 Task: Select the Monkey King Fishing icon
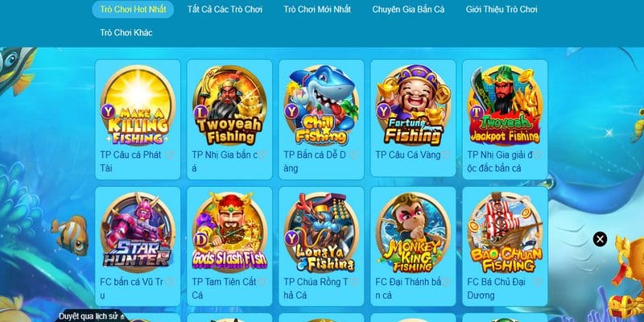coord(413,233)
